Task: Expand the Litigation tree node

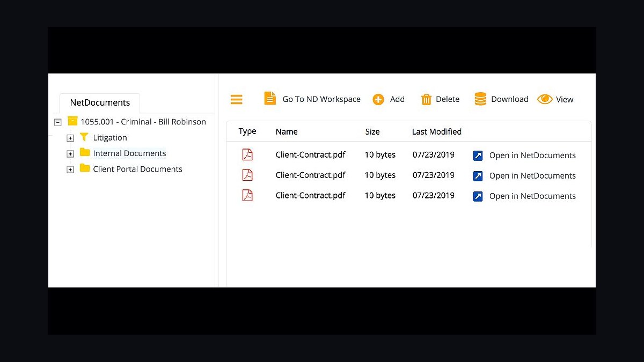Action: 70,138
